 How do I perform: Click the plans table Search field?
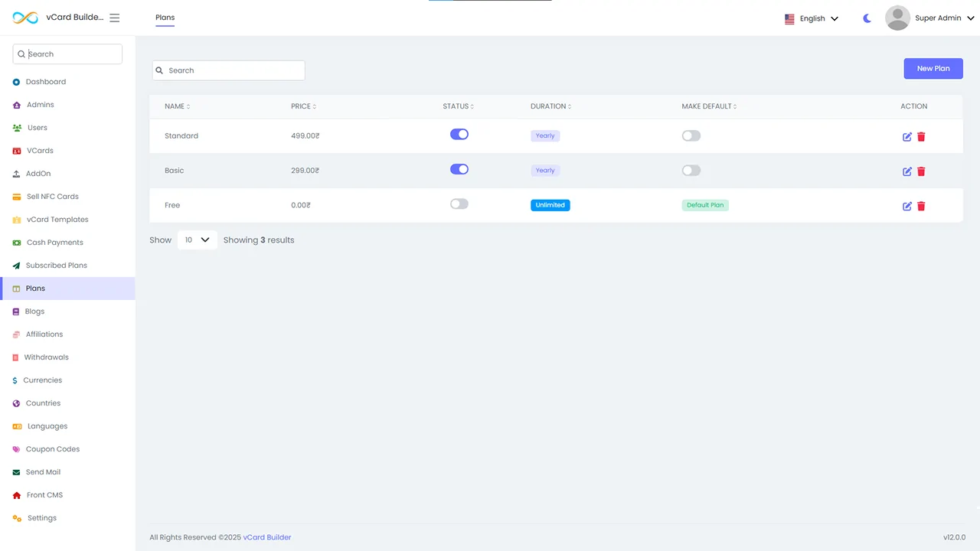click(228, 70)
